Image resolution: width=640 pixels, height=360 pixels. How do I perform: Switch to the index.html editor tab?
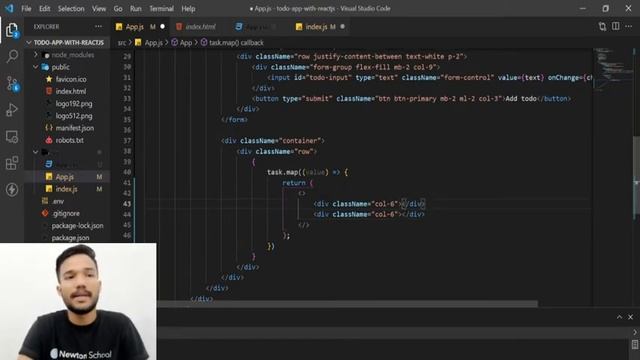point(200,27)
